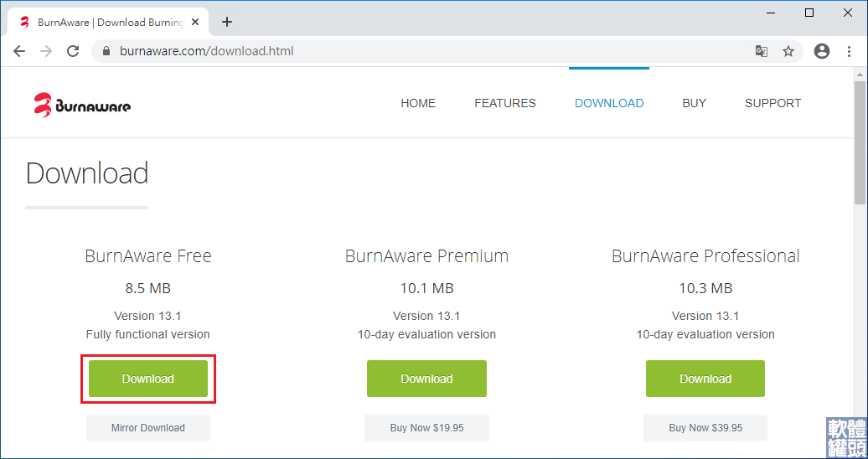Open BUY in site navigation
The width and height of the screenshot is (868, 459).
pos(695,103)
